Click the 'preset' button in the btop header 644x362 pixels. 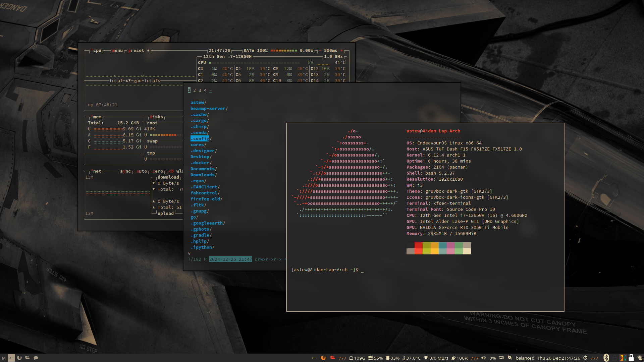(136, 51)
